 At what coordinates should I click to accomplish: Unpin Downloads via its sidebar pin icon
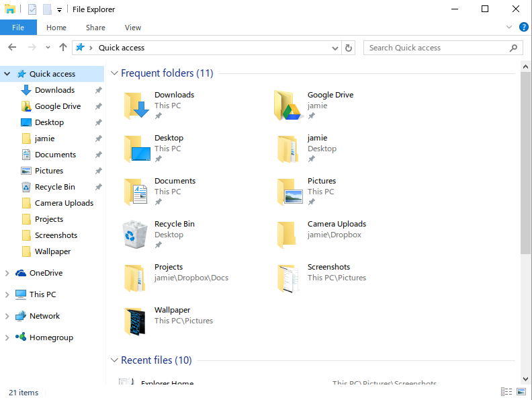[x=98, y=90]
